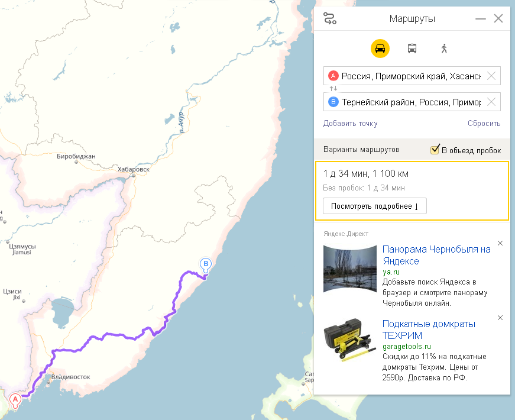
Task: Click the red A start marker on map
Action: 16,400
